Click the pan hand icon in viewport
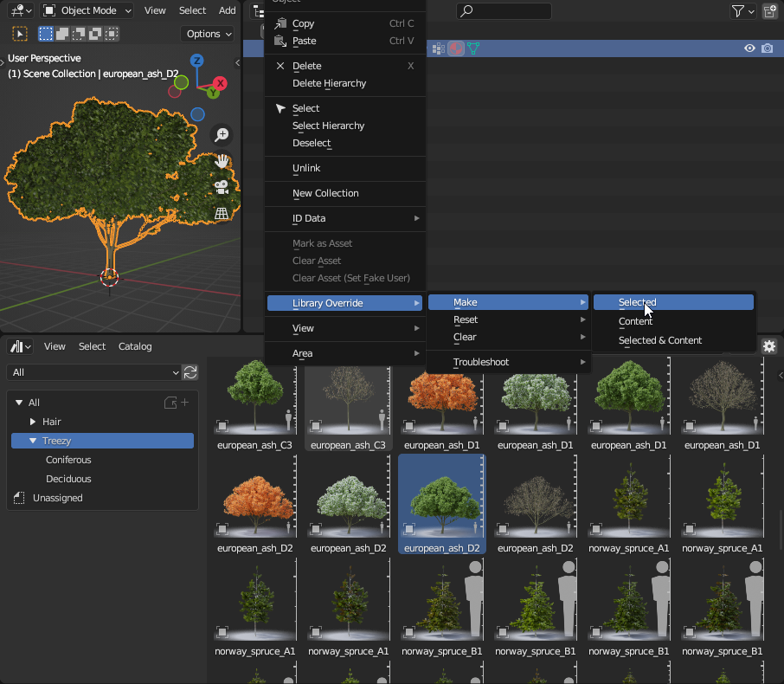 tap(222, 161)
